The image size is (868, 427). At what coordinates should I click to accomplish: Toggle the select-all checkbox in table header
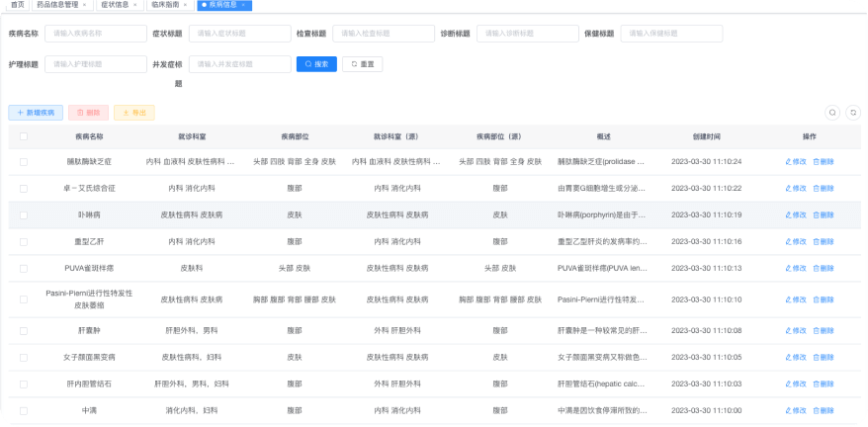(24, 136)
